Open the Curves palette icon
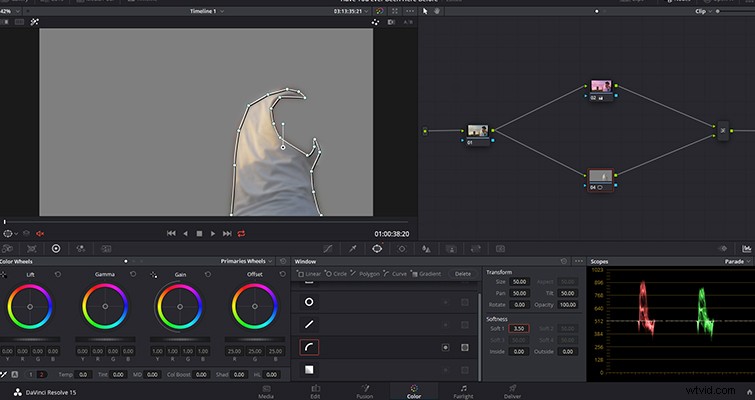Screen dimensions: 755x400 (328, 248)
